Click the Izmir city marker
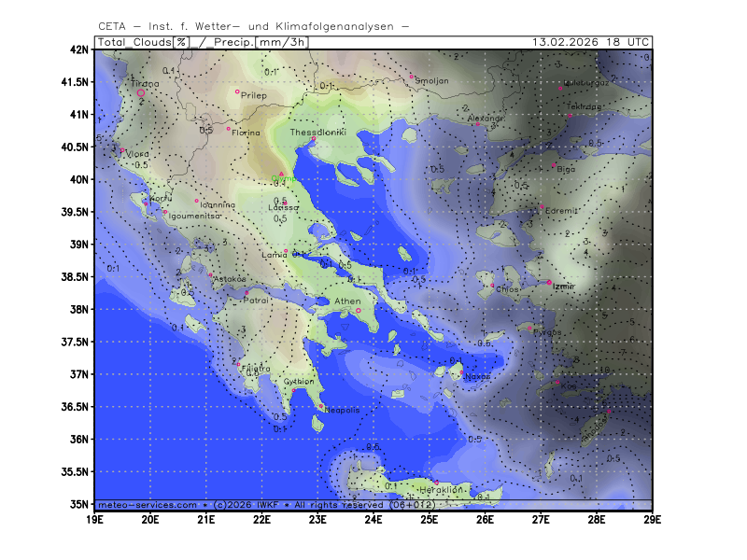This screenshot has width=747, height=560. 549,282
